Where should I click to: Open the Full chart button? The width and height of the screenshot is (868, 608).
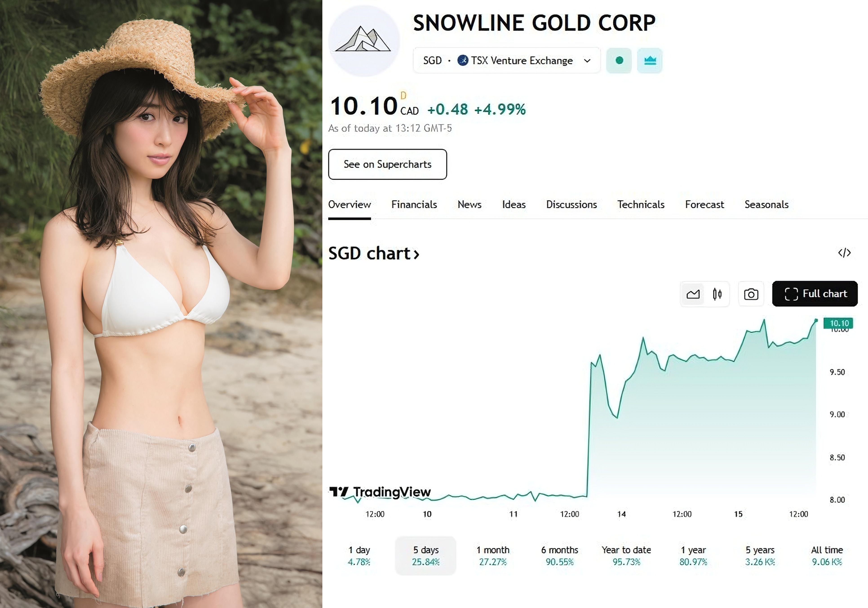pos(815,294)
